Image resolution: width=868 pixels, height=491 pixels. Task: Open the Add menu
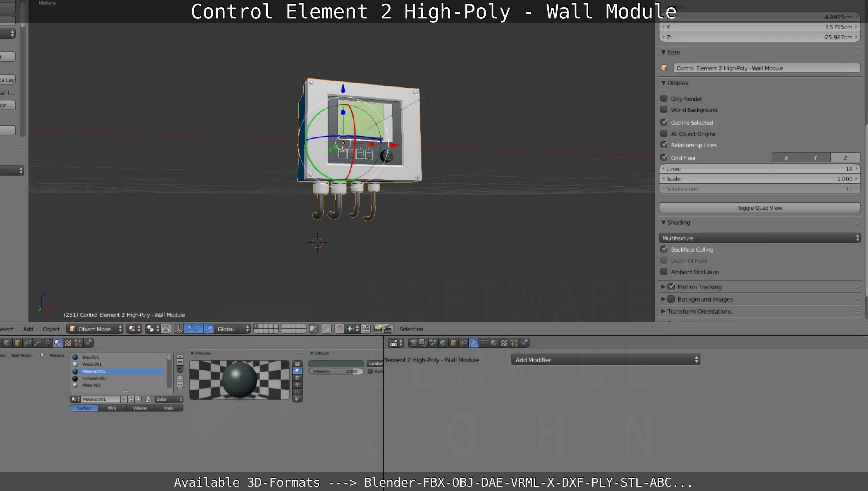[28, 329]
